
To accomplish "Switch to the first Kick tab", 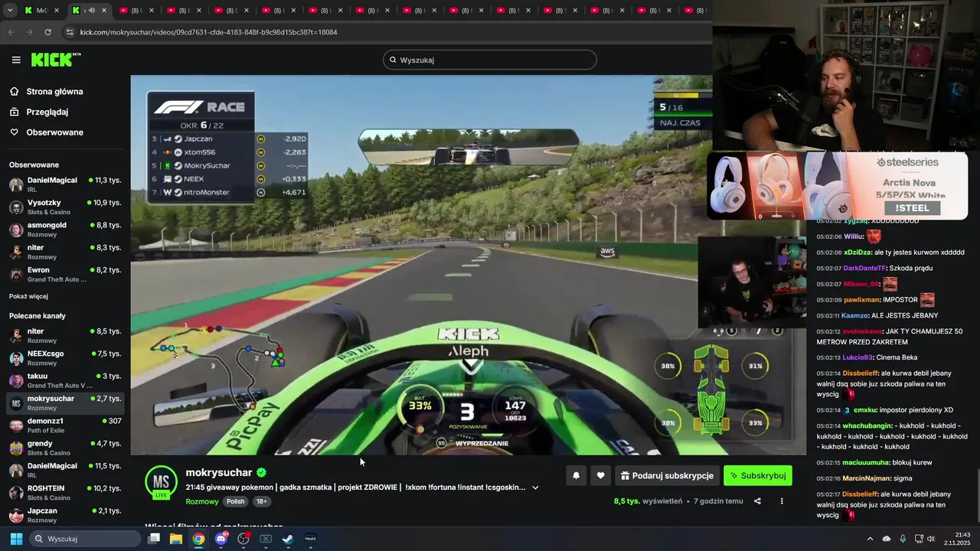I will (x=42, y=11).
